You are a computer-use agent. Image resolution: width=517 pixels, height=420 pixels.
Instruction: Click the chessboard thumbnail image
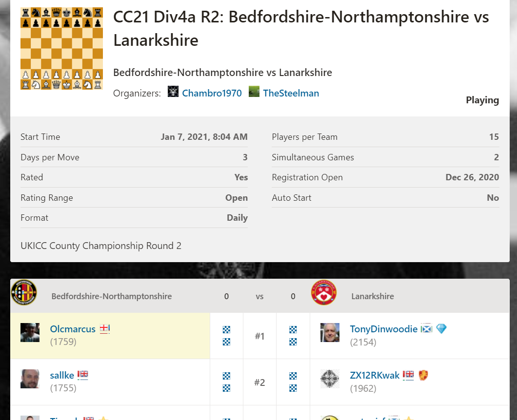[61, 48]
